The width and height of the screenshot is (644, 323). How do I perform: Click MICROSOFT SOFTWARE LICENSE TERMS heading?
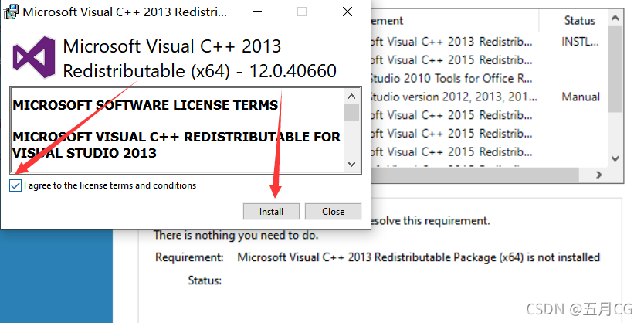145,105
